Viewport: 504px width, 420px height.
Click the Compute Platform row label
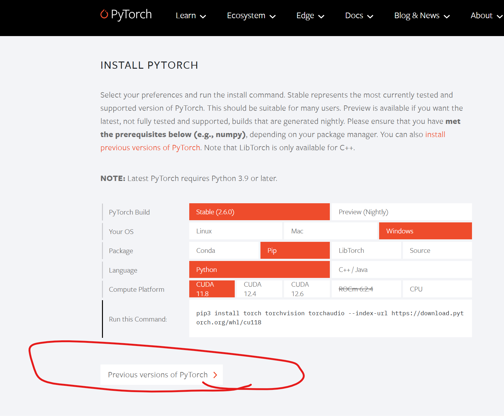[x=137, y=290]
